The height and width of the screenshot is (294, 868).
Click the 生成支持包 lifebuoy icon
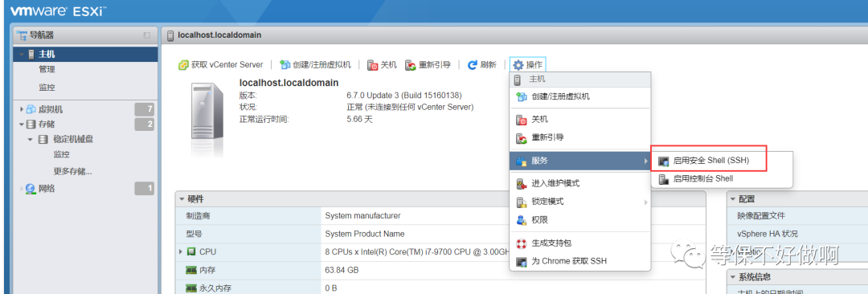(x=521, y=243)
